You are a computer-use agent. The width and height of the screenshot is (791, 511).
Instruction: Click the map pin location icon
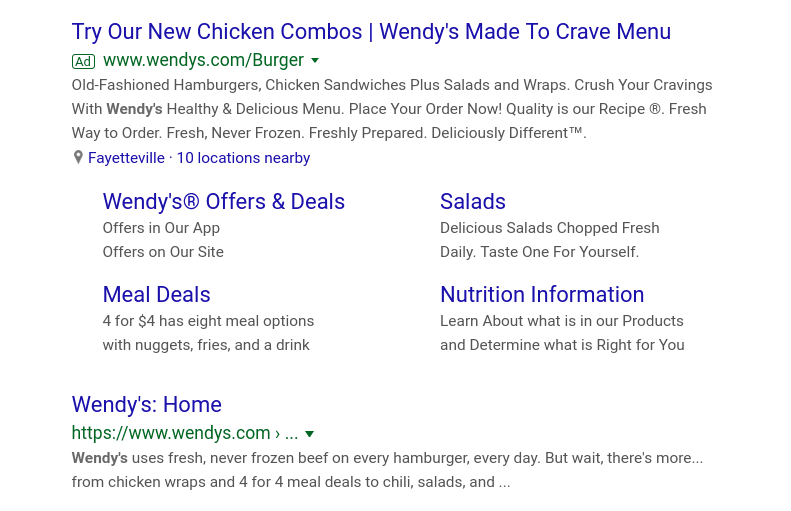tap(78, 157)
